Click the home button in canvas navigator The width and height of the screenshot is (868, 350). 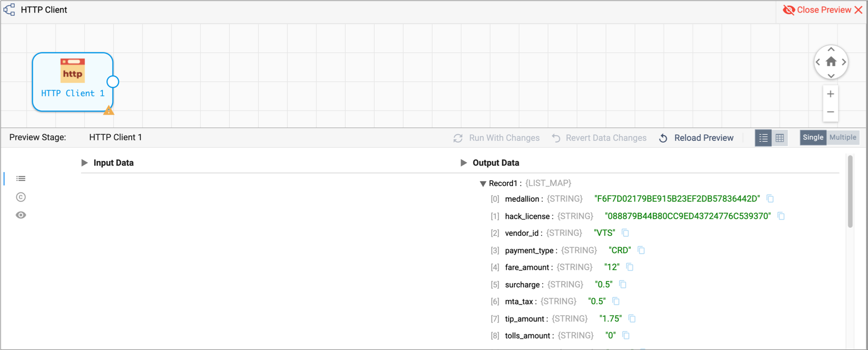[x=831, y=62]
